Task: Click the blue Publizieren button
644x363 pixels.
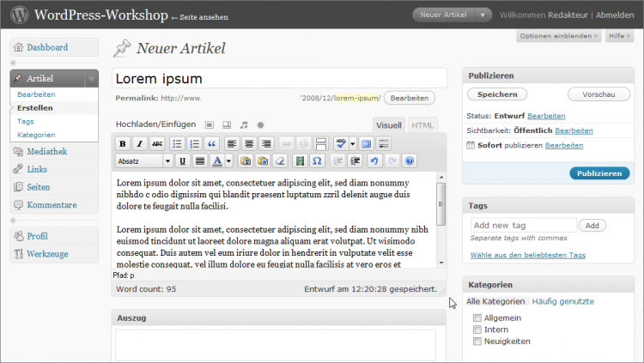Action: pyautogui.click(x=598, y=173)
